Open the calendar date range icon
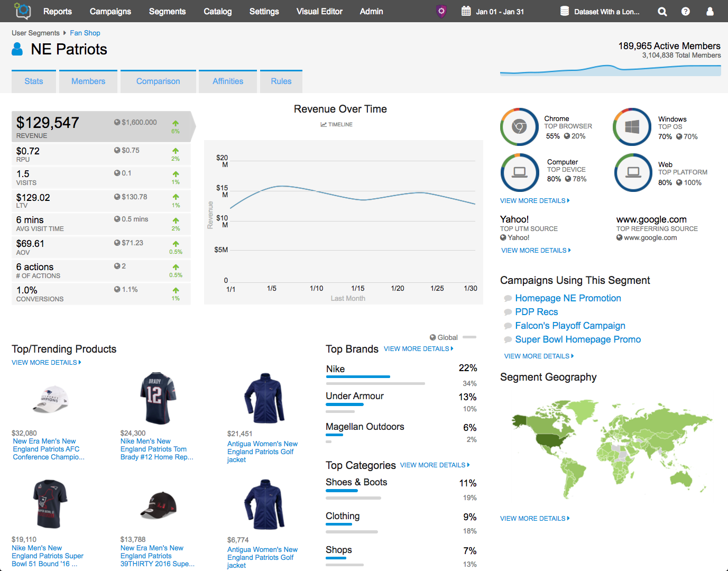Image resolution: width=728 pixels, height=571 pixels. 466,11
